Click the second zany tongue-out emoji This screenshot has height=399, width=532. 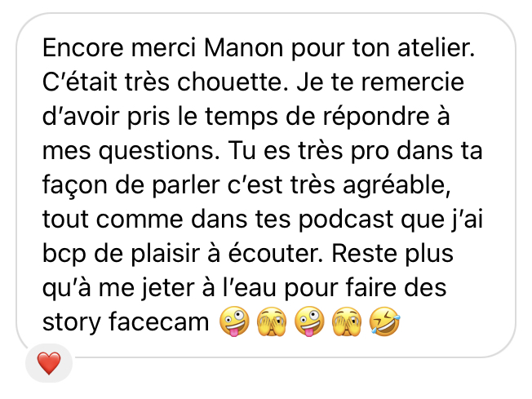point(309,321)
